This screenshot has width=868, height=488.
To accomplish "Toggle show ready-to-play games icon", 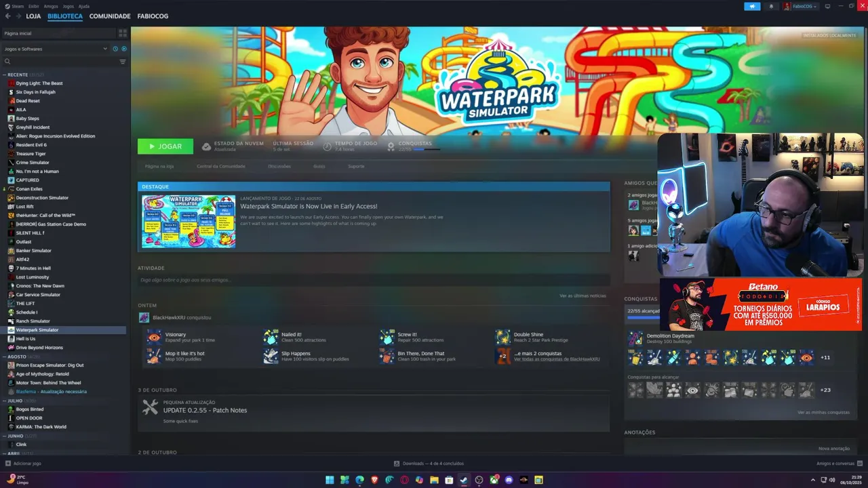I will 124,49.
